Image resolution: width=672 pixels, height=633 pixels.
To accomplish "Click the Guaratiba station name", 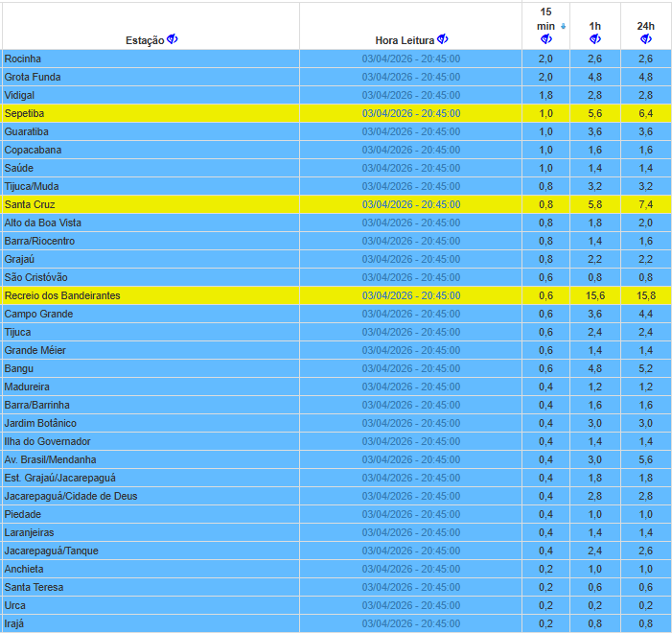I will click(27, 131).
